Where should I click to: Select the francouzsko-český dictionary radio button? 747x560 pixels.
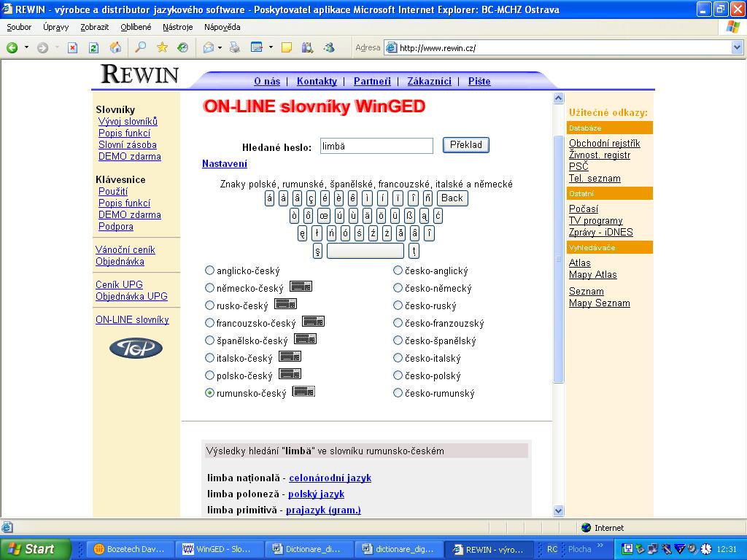point(209,323)
